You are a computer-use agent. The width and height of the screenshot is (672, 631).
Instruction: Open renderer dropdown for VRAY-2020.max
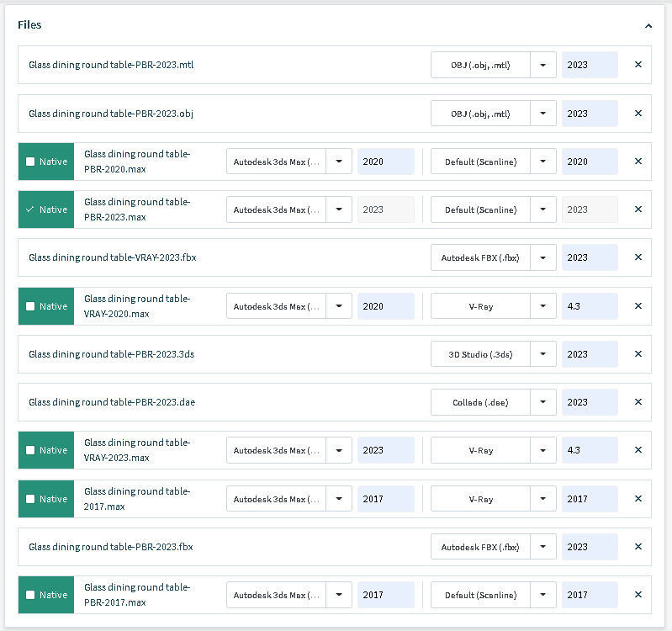point(543,306)
